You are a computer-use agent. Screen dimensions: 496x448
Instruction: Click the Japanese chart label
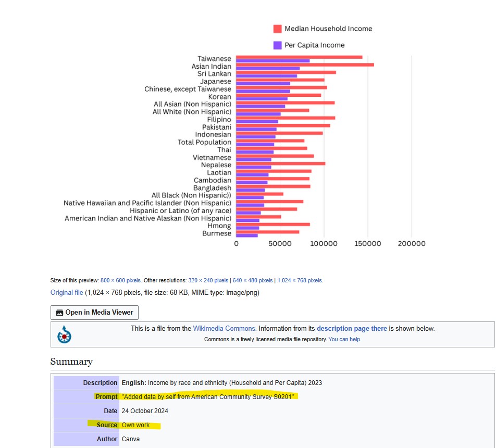215,81
